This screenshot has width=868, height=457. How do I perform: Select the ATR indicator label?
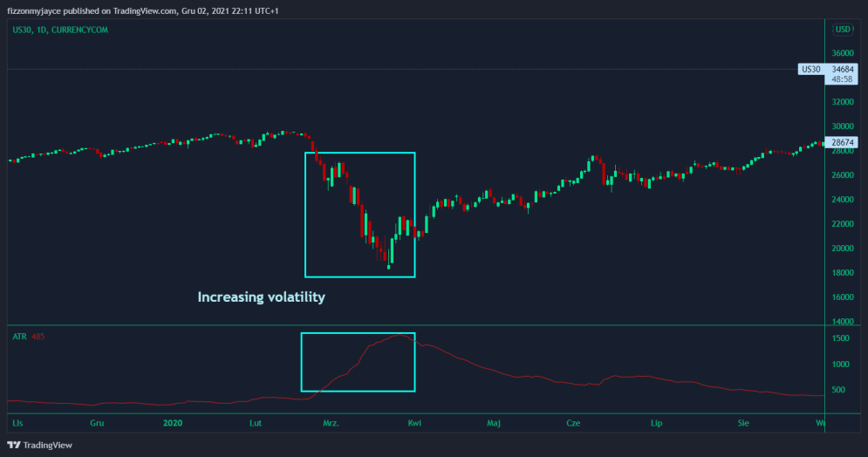[x=19, y=337]
